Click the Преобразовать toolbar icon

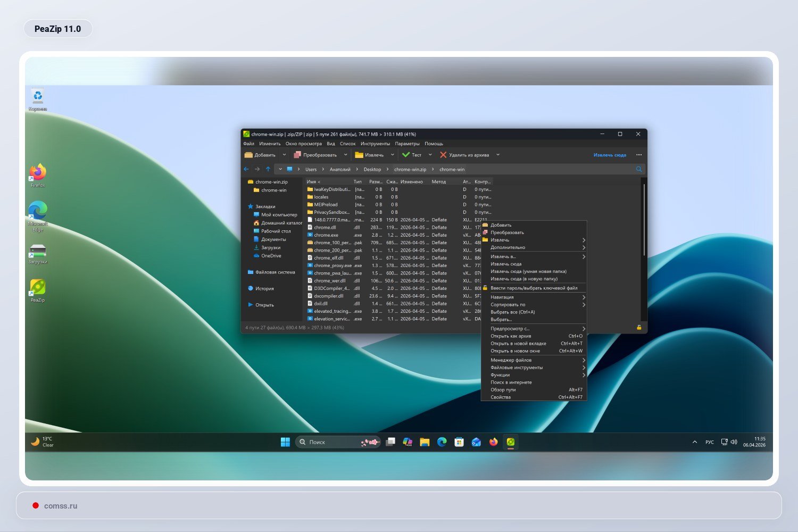click(x=297, y=155)
